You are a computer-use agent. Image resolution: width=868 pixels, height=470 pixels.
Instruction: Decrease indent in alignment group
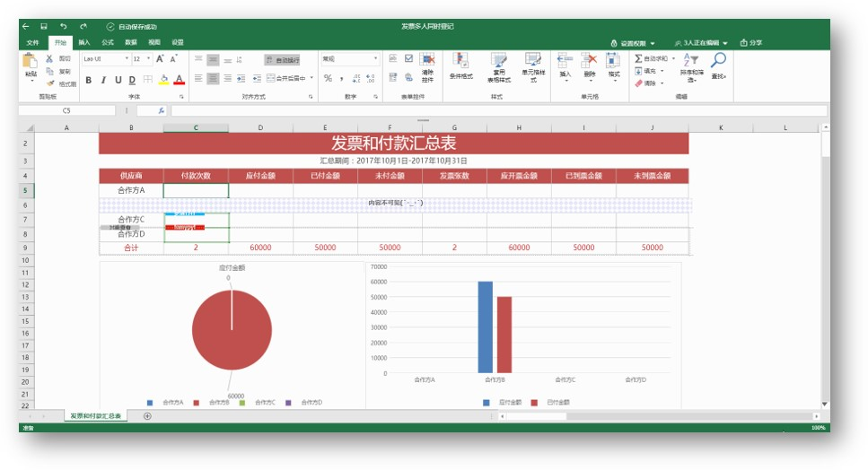tap(257, 79)
